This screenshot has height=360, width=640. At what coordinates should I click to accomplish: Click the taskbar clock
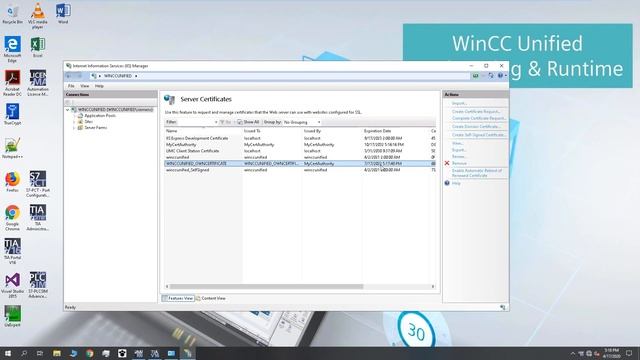(x=611, y=353)
